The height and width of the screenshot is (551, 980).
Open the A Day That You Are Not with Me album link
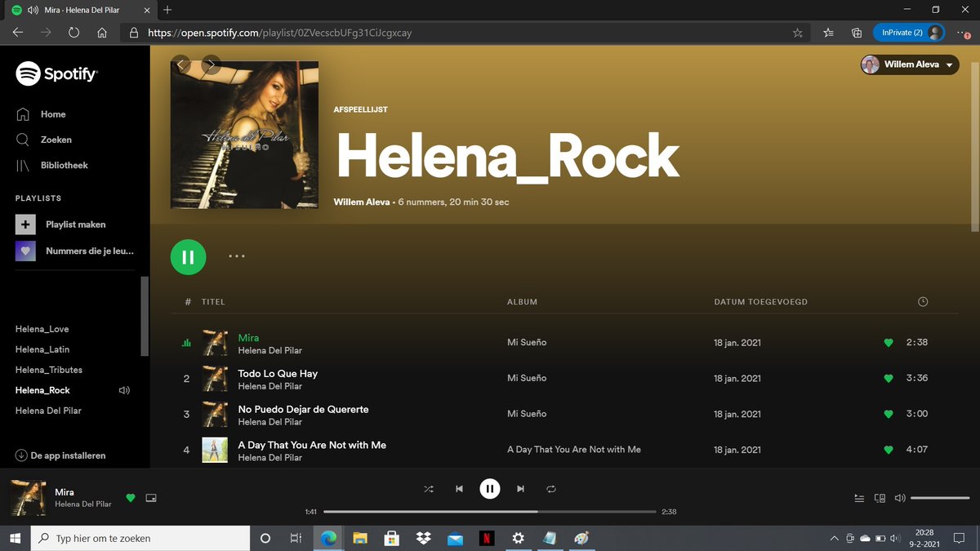click(x=574, y=450)
